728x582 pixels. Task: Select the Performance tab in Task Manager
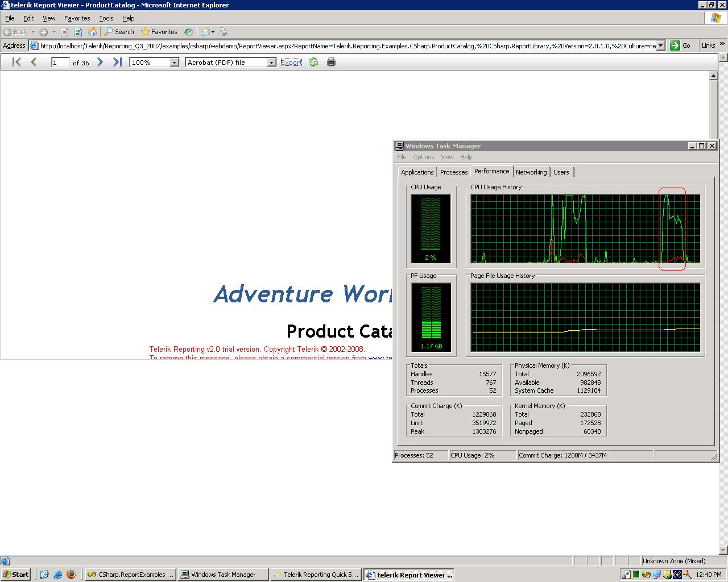click(492, 171)
